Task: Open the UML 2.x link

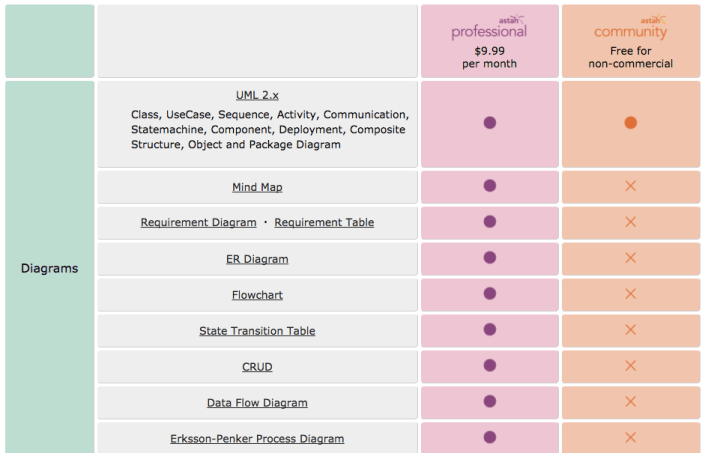Action: coord(257,95)
